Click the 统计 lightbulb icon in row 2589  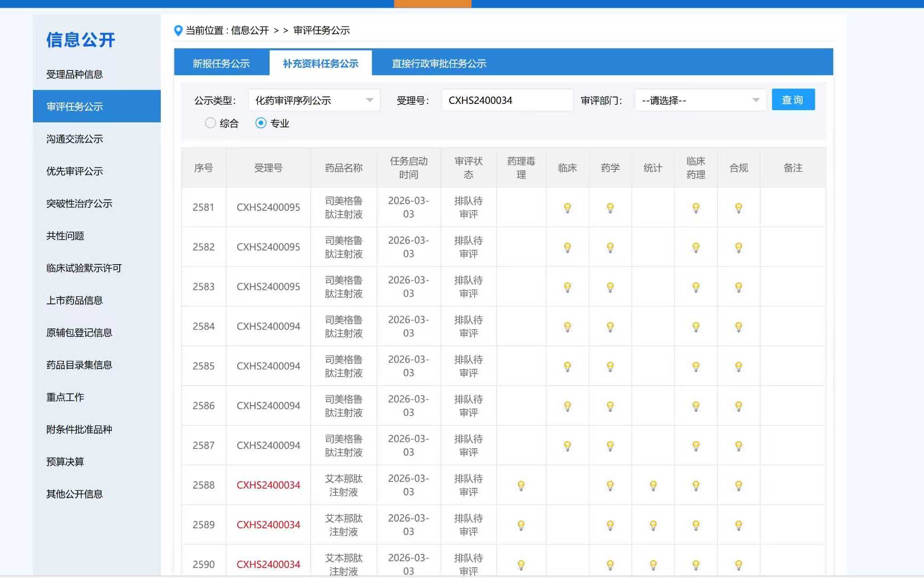tap(653, 526)
